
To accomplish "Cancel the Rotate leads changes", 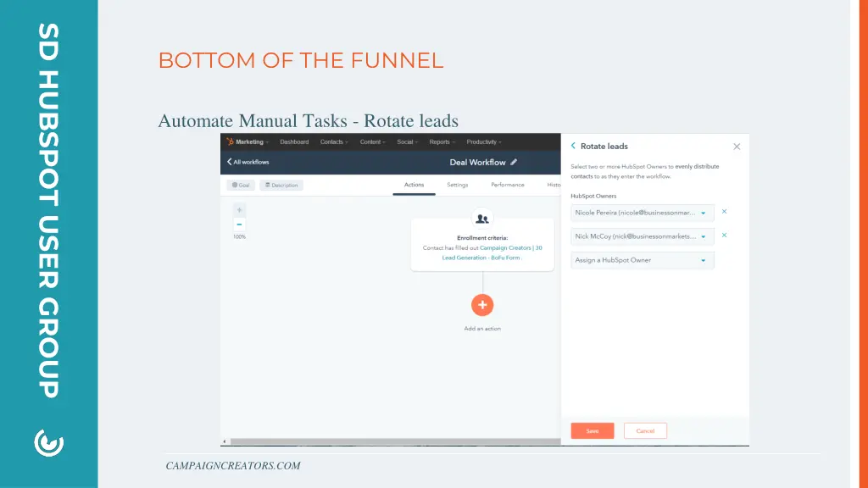I will coord(645,431).
